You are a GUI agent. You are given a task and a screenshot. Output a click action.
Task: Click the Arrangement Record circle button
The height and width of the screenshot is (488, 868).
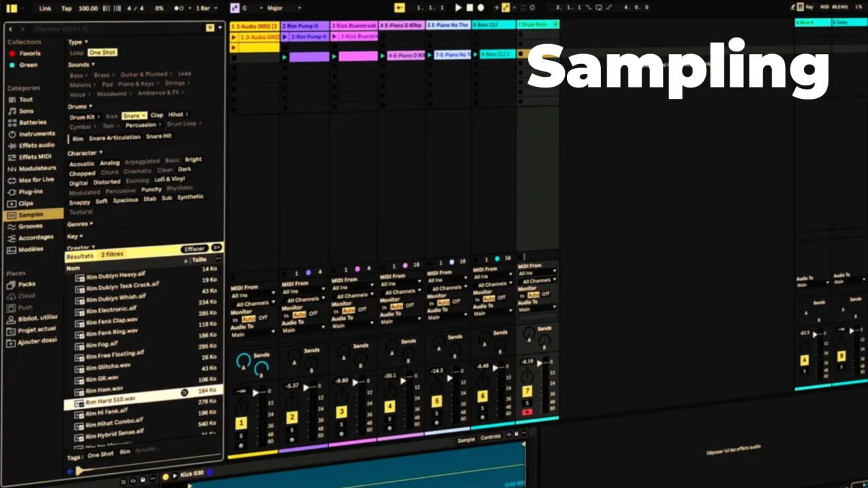(481, 8)
